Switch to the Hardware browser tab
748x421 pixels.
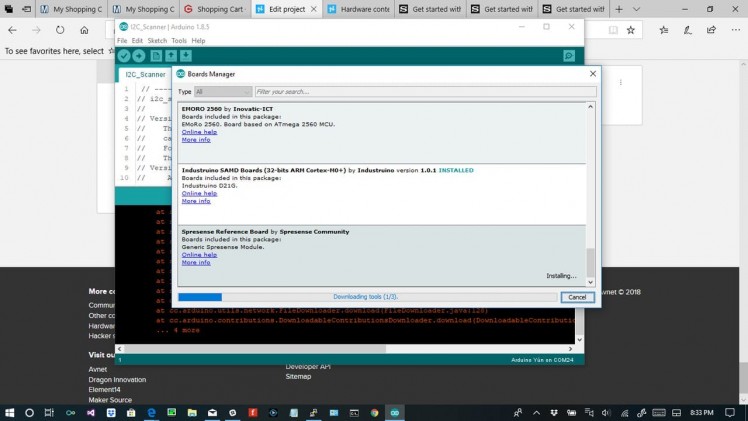[x=358, y=9]
